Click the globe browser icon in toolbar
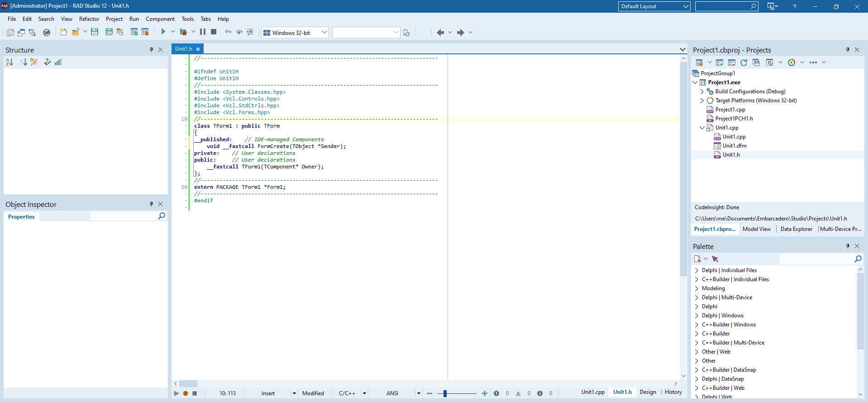This screenshot has width=868, height=402. pyautogui.click(x=47, y=32)
